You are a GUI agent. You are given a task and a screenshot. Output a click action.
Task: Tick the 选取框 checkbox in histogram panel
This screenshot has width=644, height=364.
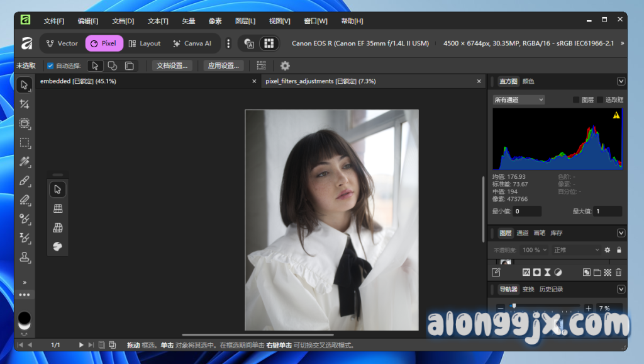click(600, 100)
